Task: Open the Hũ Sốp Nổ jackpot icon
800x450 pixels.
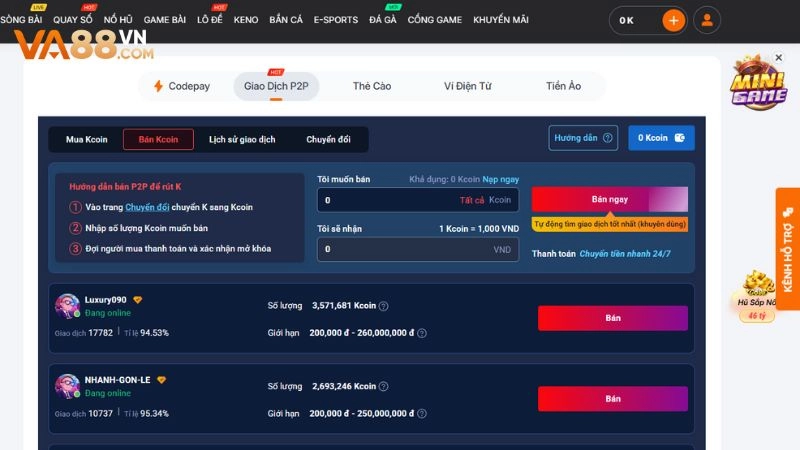Action: (x=757, y=296)
